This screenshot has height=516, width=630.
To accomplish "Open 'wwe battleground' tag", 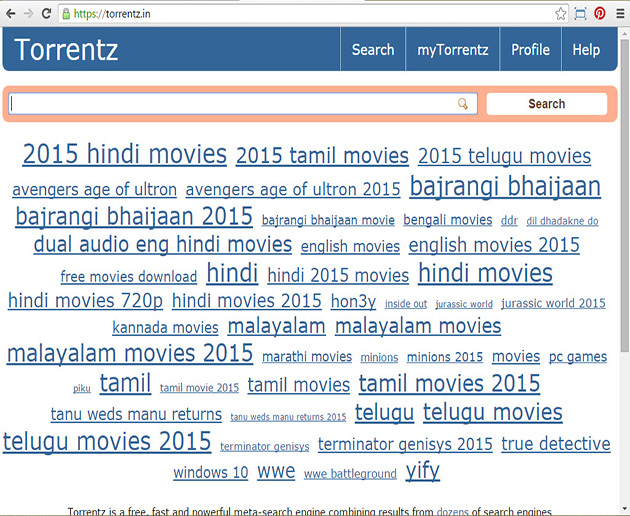I will [x=350, y=474].
